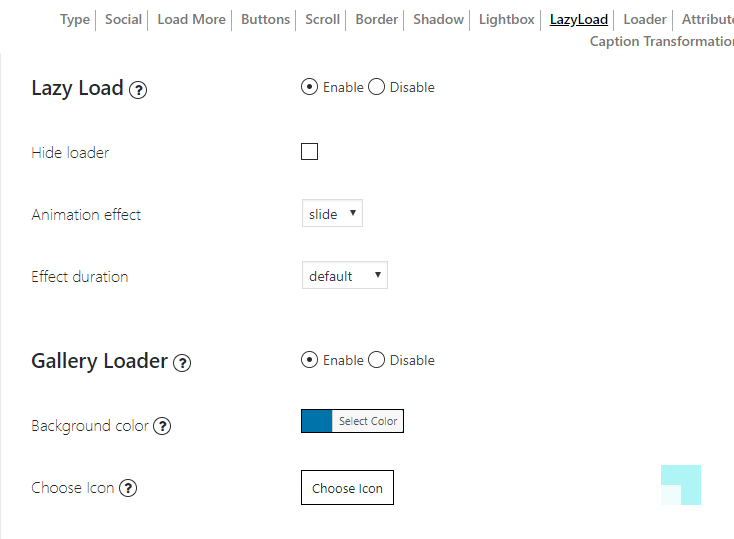Switch to the Lightbox tab

506,19
